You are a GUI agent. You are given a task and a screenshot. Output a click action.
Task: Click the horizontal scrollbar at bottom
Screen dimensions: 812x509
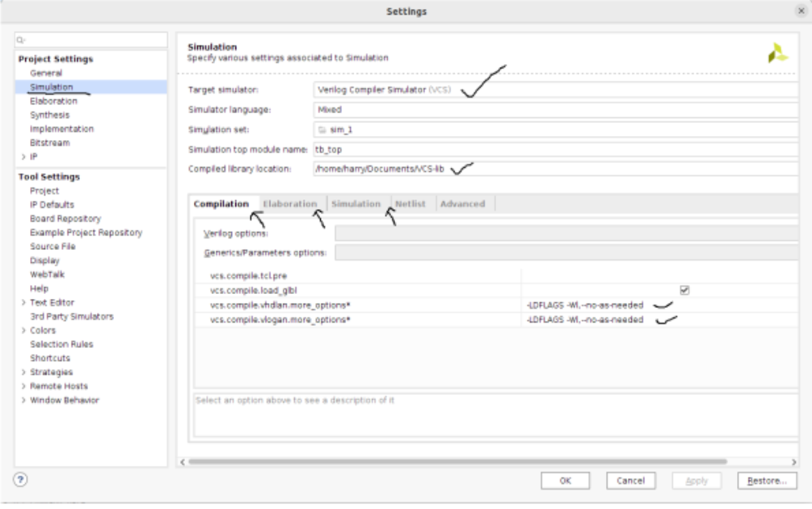[456, 461]
